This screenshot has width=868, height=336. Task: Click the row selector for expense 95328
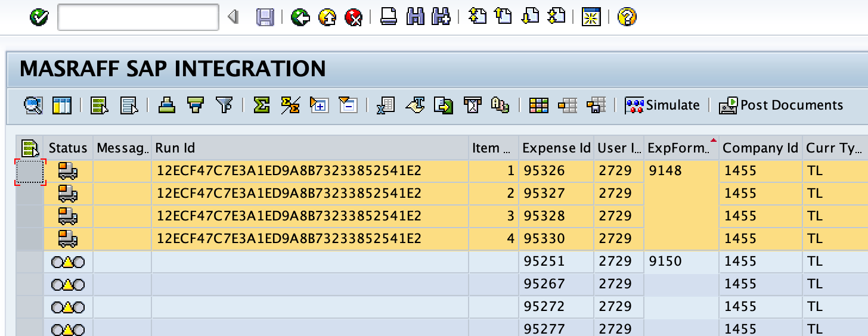(x=30, y=216)
